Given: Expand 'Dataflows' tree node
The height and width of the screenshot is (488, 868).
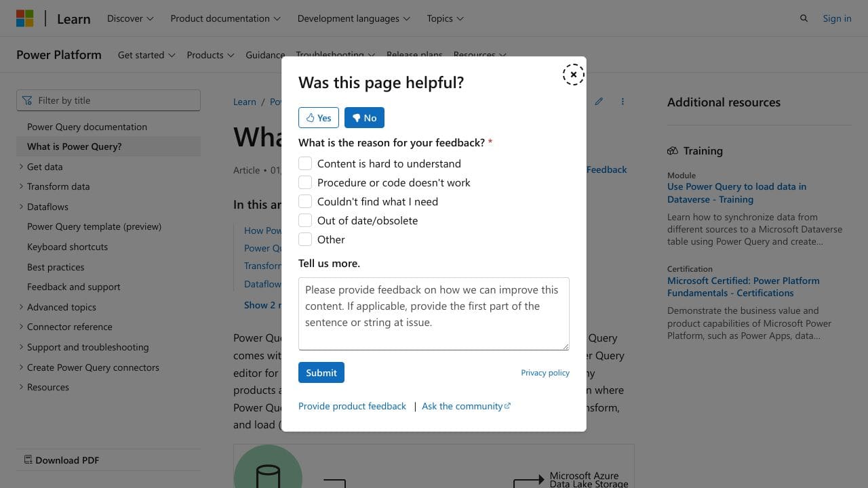Looking at the screenshot, I should point(47,207).
